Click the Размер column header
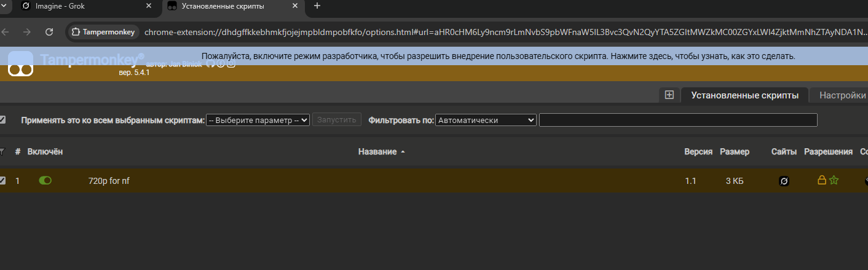 pyautogui.click(x=735, y=152)
